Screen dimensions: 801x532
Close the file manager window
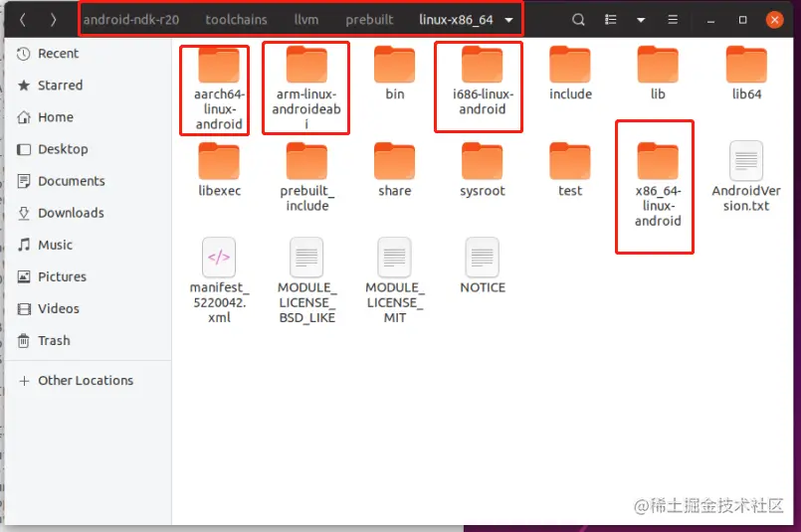point(774,20)
